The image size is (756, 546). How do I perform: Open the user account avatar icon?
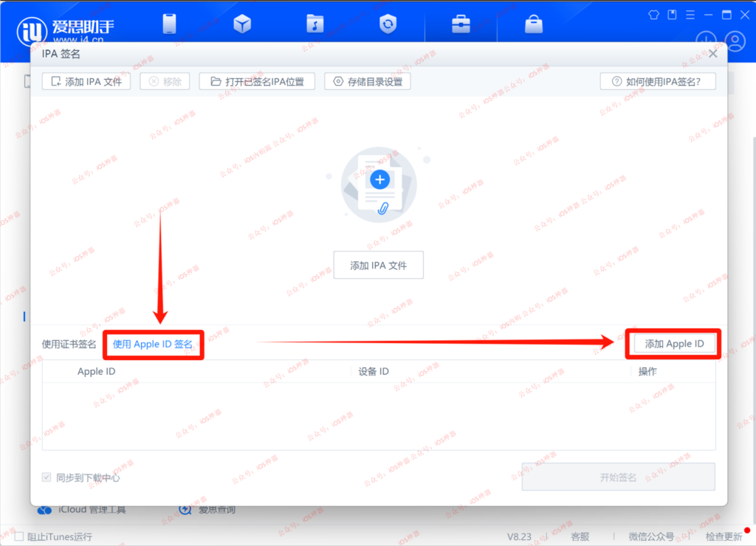(x=735, y=41)
